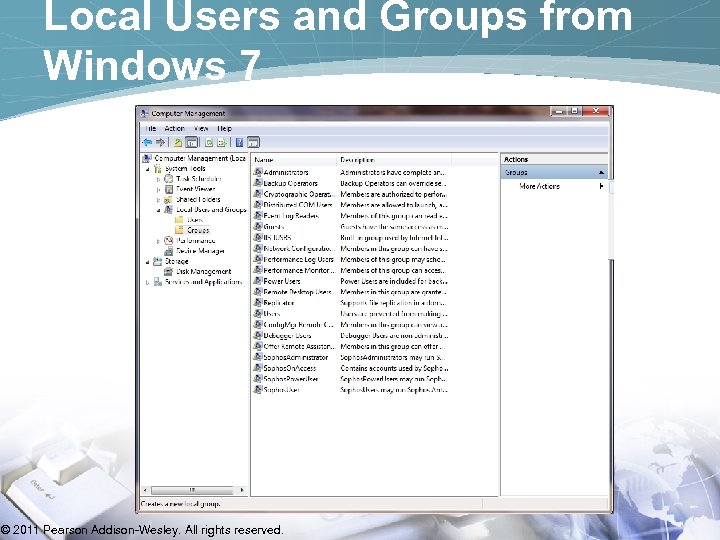Click tree pane scrollbar right arrow
Image resolution: width=720 pixels, height=540 pixels.
242,490
